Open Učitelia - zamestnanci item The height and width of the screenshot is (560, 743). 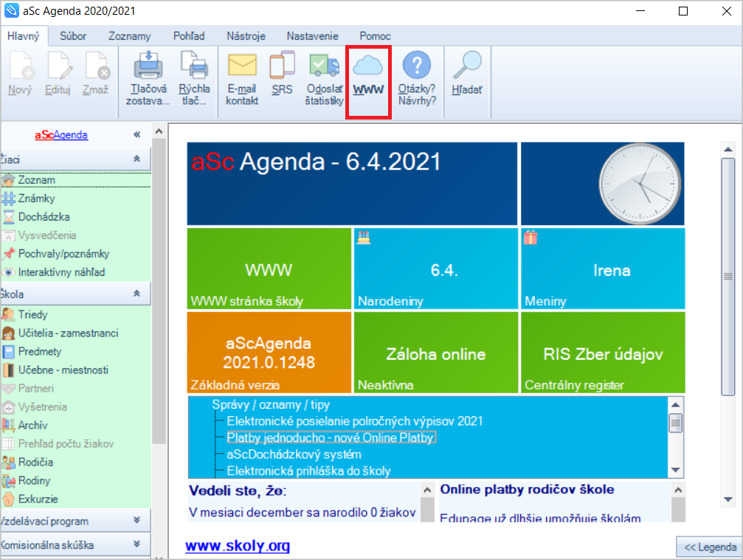click(x=68, y=333)
